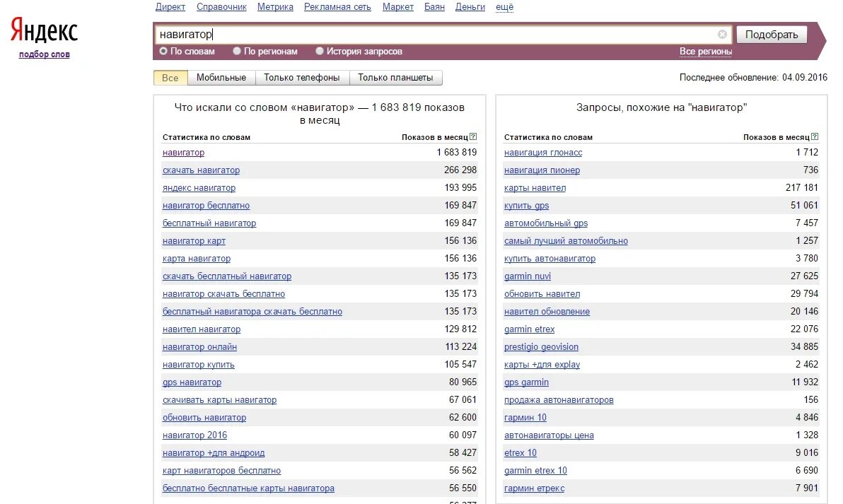Open the навигатор +для андроид link

pyautogui.click(x=214, y=453)
